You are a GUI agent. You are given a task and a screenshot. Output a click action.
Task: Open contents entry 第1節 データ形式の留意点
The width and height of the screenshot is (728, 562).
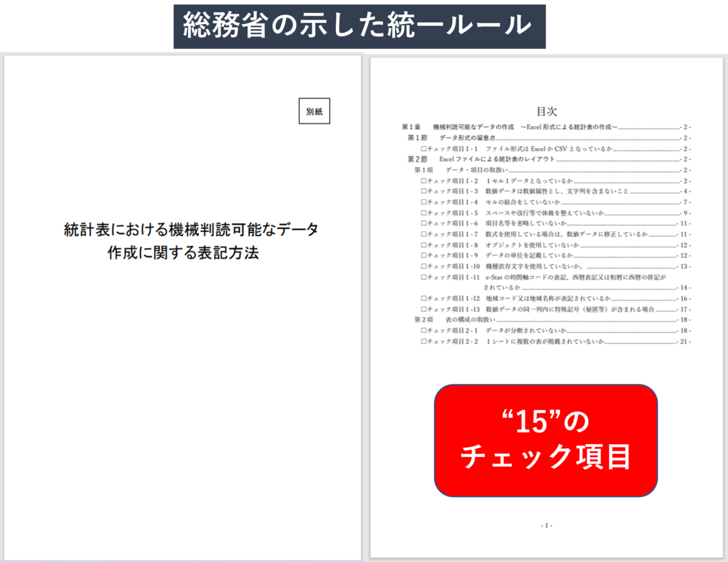(451, 138)
